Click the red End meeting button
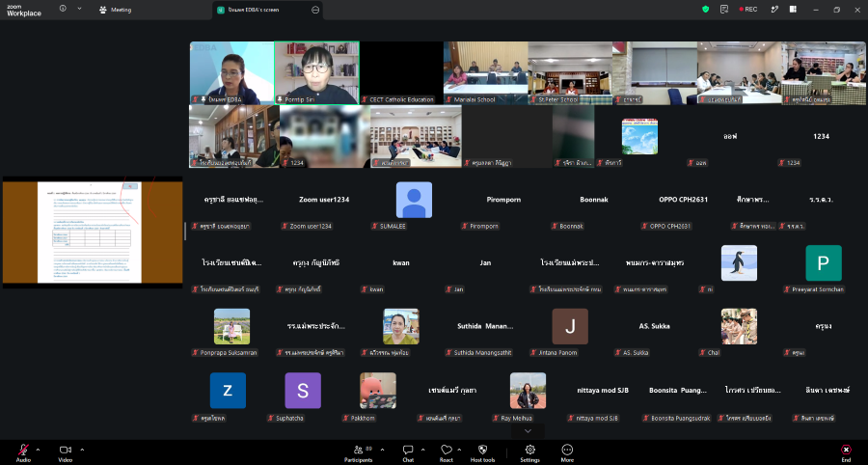This screenshot has height=465, width=868. tap(846, 452)
